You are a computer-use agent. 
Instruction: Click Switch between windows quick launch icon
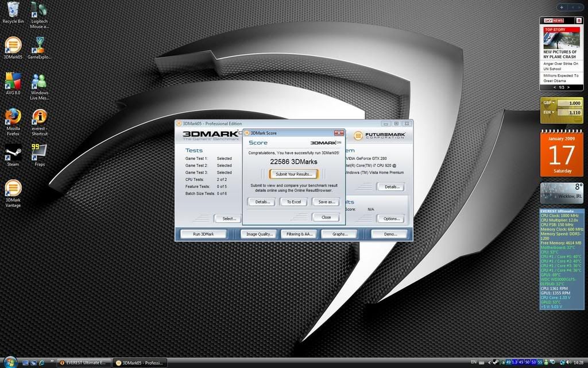pos(34,363)
